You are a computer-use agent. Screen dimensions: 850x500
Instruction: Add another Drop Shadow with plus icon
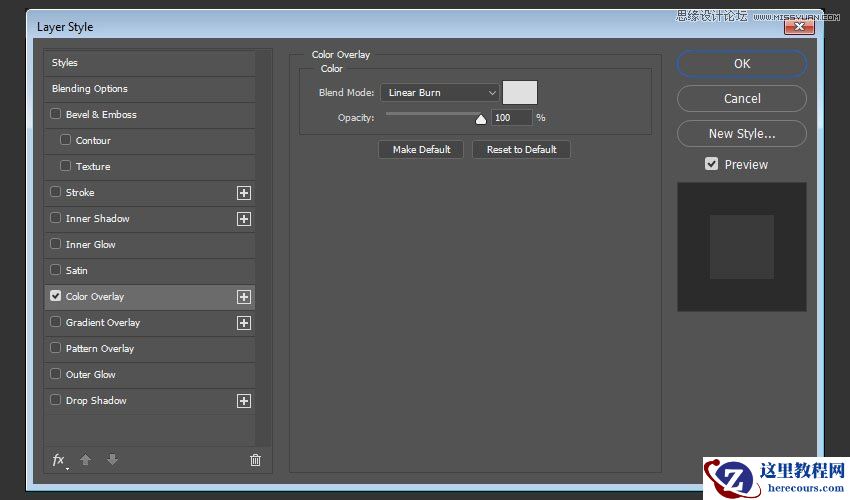point(244,401)
